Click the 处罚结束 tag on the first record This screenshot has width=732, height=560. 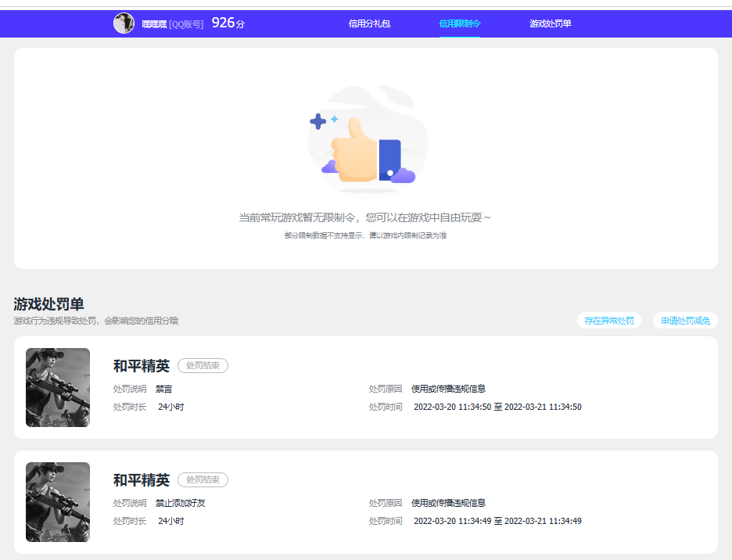(202, 365)
